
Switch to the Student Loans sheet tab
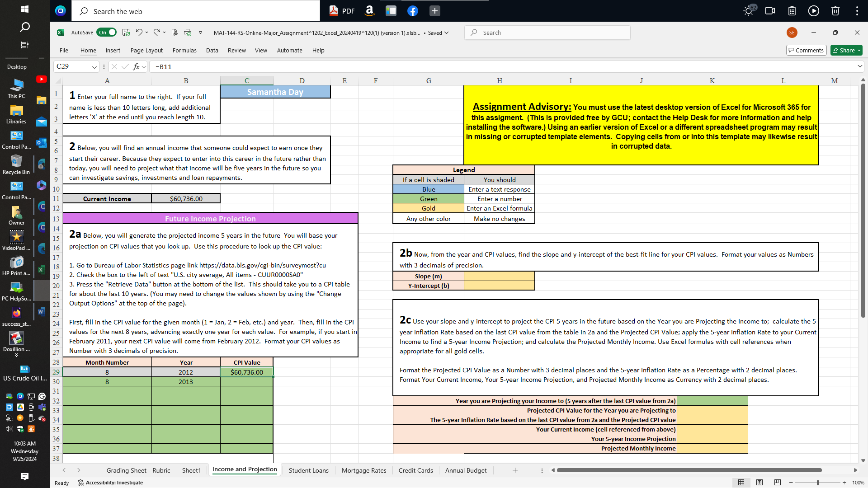coord(308,470)
